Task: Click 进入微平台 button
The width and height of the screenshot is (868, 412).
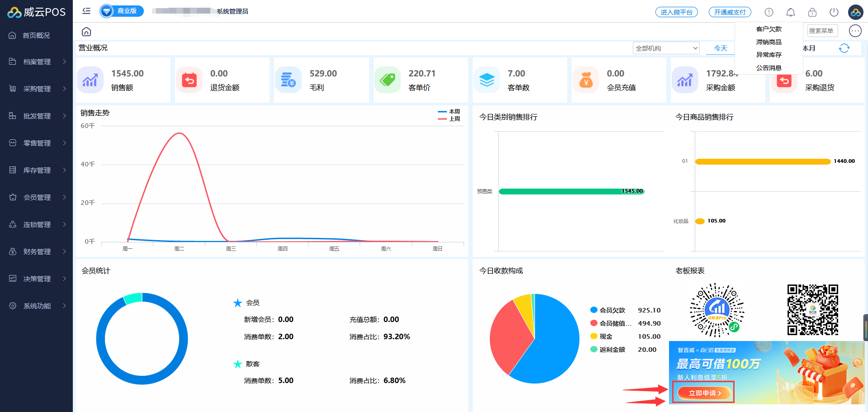Action: 676,12
